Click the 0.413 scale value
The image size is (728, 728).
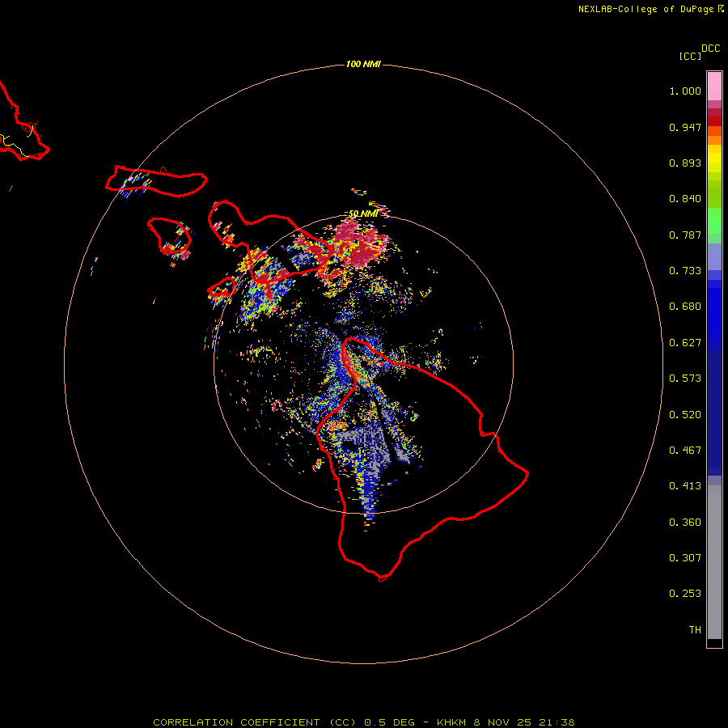coord(685,486)
